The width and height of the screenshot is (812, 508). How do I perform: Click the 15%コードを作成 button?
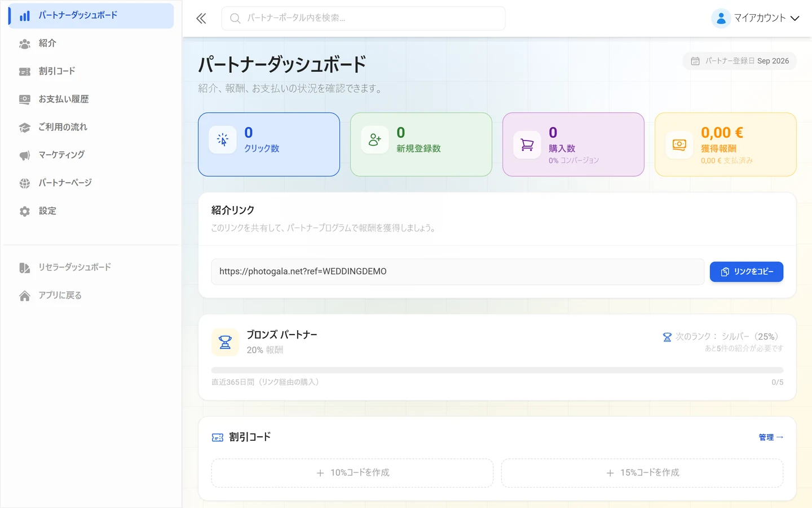pyautogui.click(x=642, y=473)
